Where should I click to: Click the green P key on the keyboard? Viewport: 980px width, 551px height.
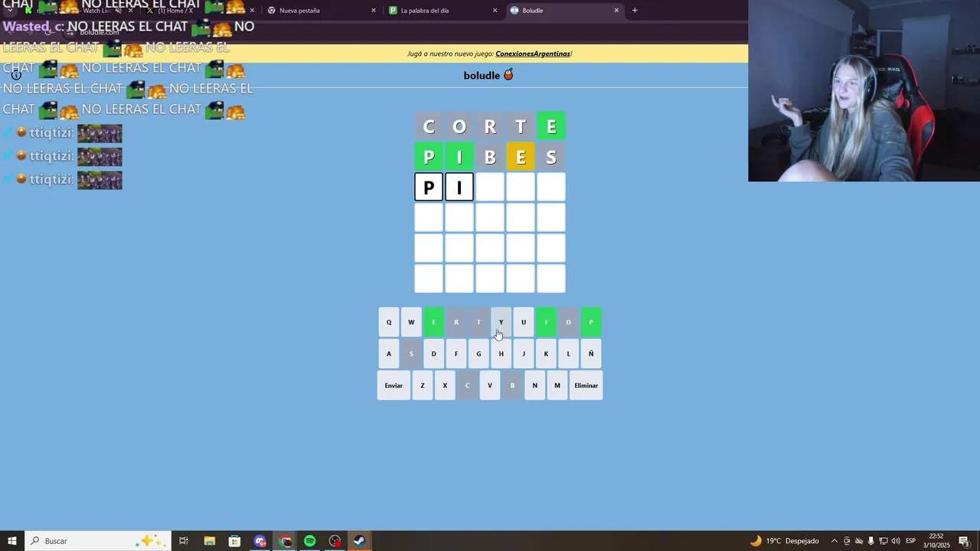[591, 322]
